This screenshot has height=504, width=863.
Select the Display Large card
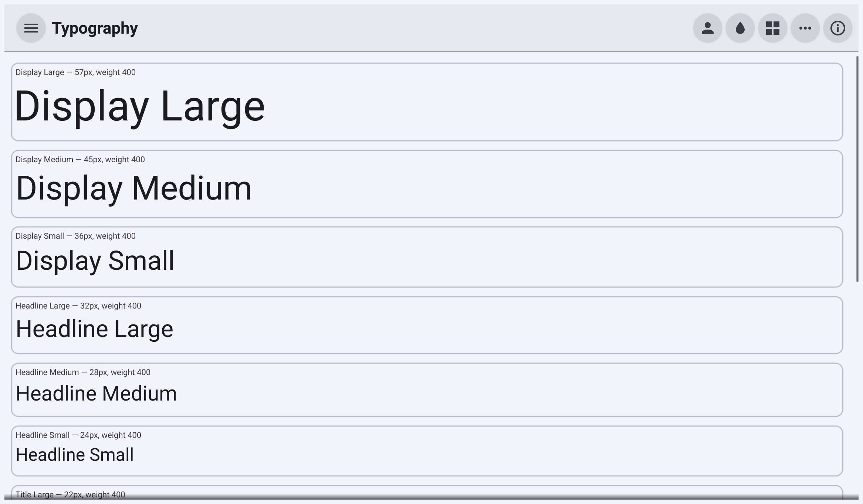click(x=427, y=102)
